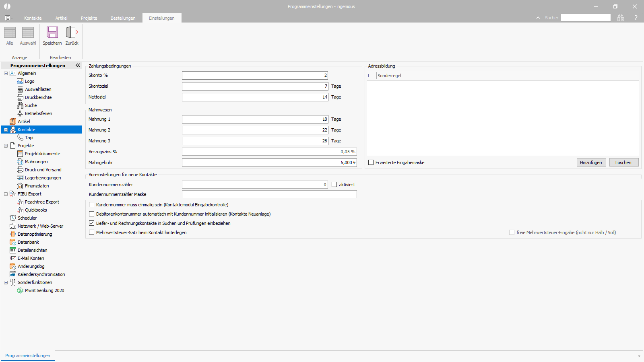
Task: Open the bottom-right tab list arrow
Action: (x=639, y=356)
